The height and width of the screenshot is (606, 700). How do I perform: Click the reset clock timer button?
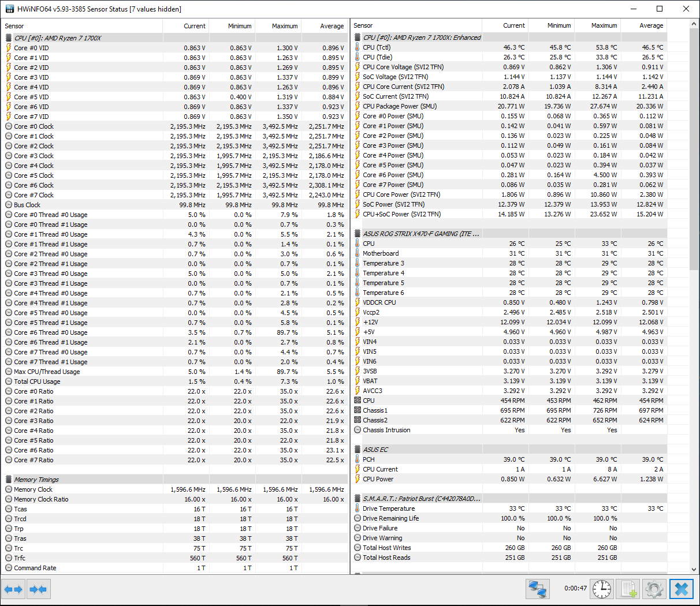[x=602, y=589]
